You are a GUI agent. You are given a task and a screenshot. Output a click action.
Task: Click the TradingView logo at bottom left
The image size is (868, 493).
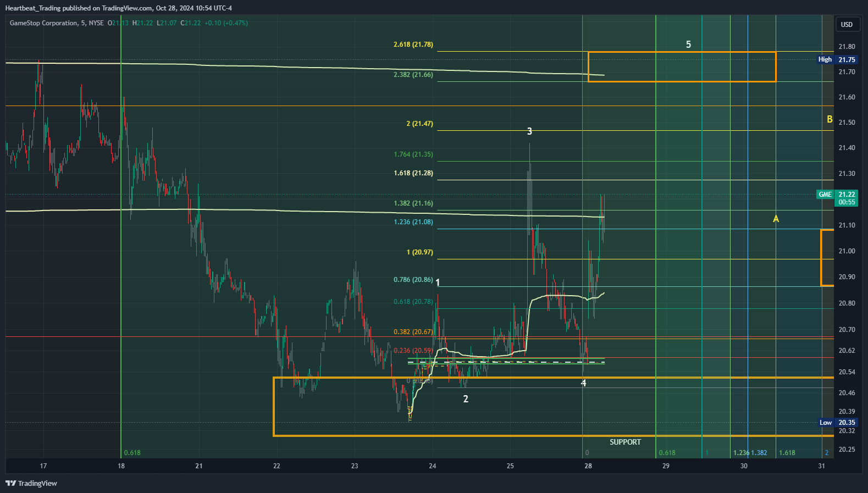pyautogui.click(x=31, y=483)
